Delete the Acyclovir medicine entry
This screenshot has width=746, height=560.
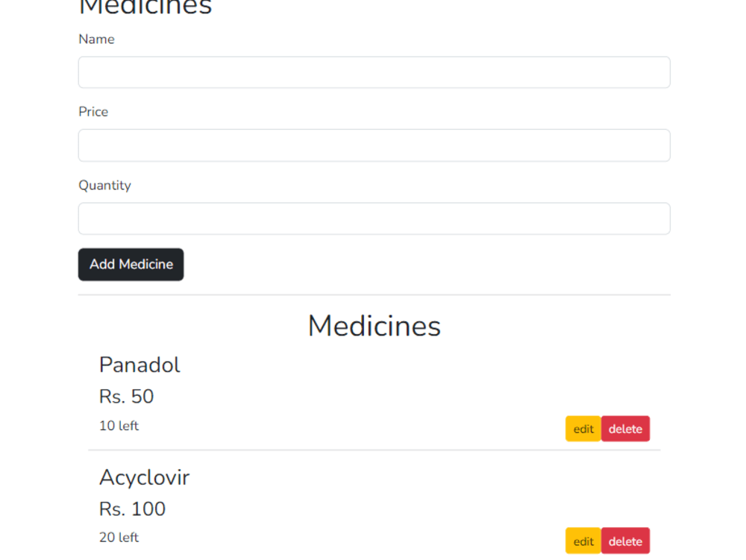626,541
